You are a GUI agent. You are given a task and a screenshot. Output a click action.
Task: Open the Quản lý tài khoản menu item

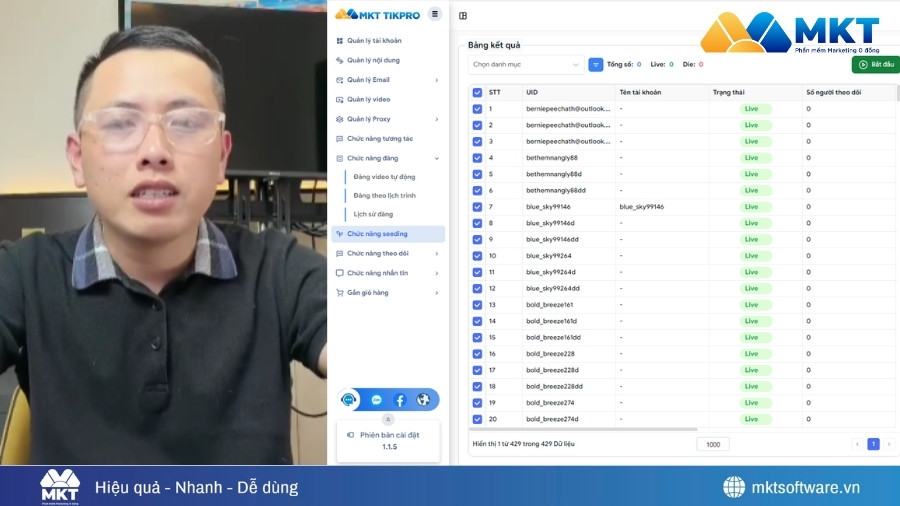(x=374, y=41)
